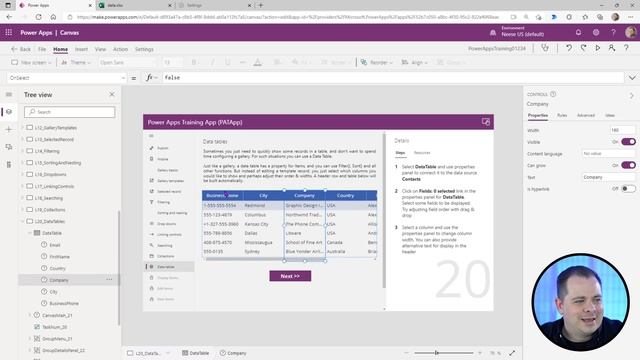Redo the last action
This screenshot has height=360, width=640.
click(x=583, y=48)
